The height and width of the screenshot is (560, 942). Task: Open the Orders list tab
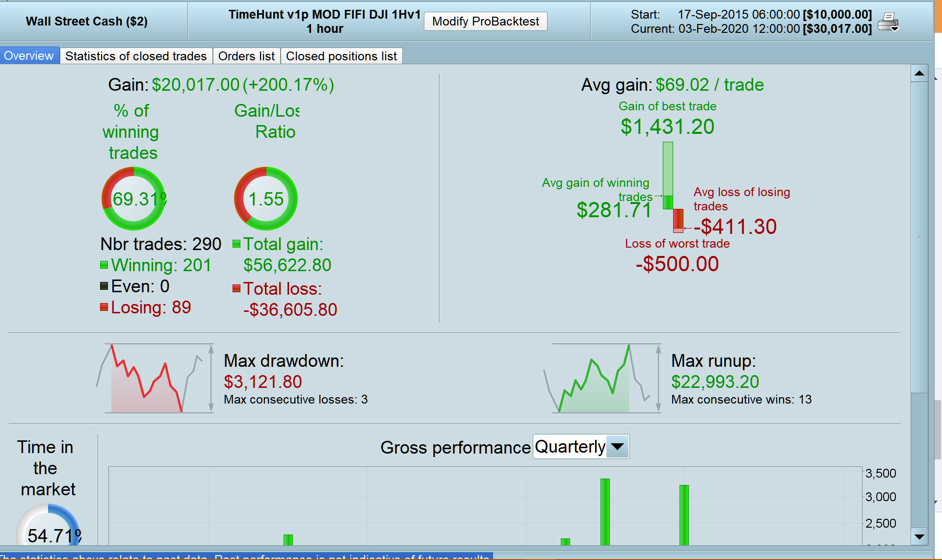(246, 56)
